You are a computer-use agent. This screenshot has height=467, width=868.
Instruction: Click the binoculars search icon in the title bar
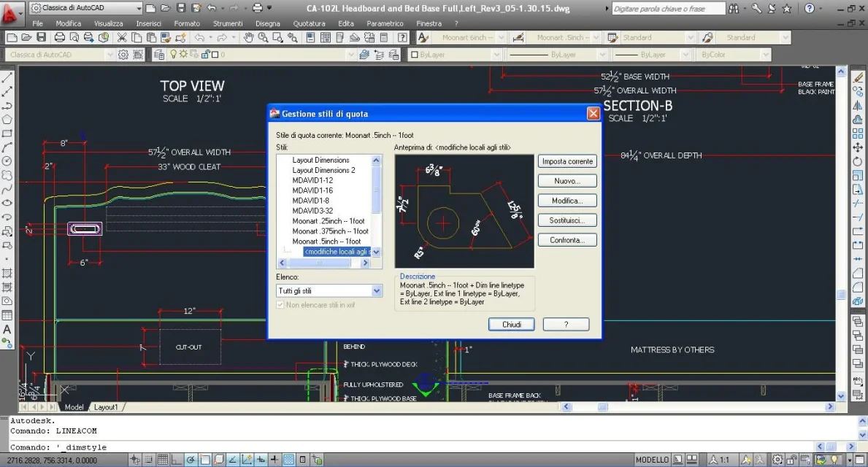point(734,8)
